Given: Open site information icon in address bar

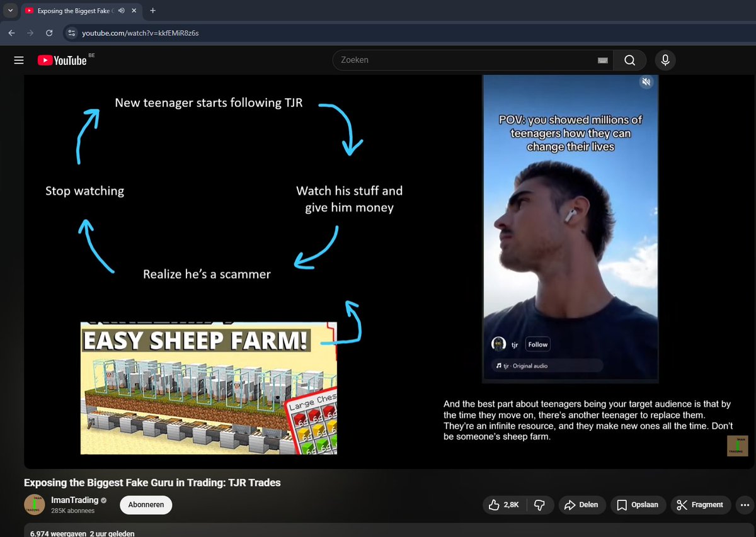Looking at the screenshot, I should (71, 33).
